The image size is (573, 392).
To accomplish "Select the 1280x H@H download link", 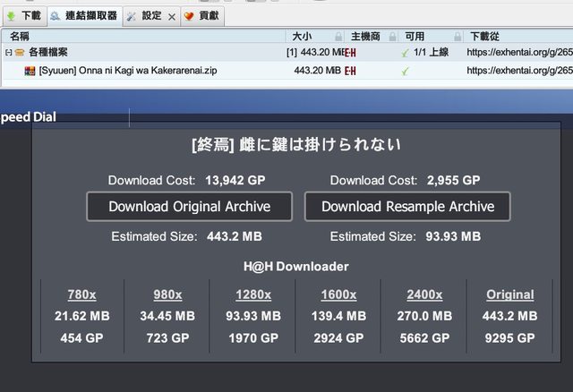I will tap(254, 294).
